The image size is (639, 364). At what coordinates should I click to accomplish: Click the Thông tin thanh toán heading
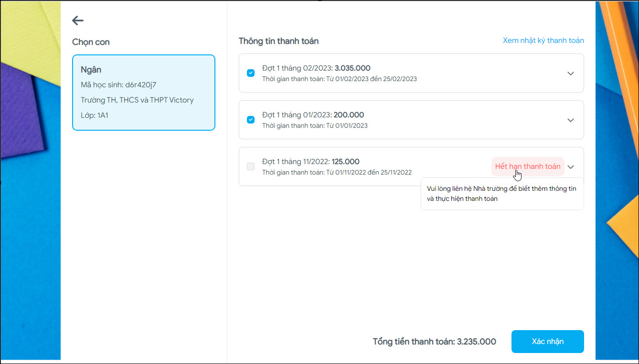[278, 41]
